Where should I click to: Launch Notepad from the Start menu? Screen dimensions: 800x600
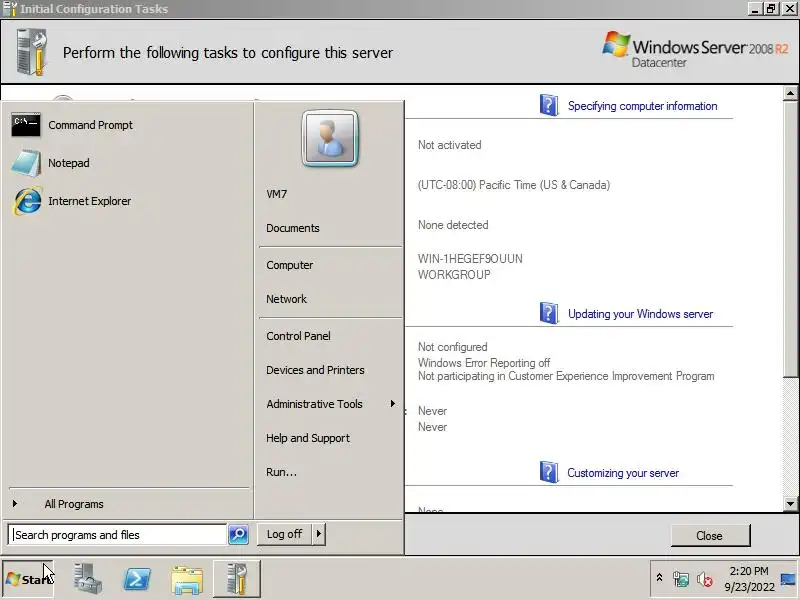coord(50,163)
